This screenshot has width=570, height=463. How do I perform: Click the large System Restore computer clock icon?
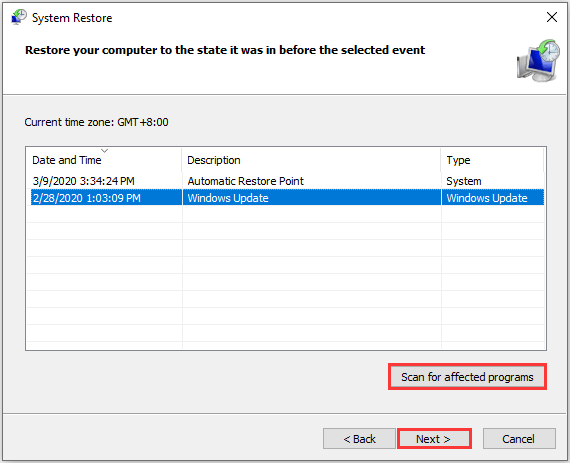click(538, 60)
